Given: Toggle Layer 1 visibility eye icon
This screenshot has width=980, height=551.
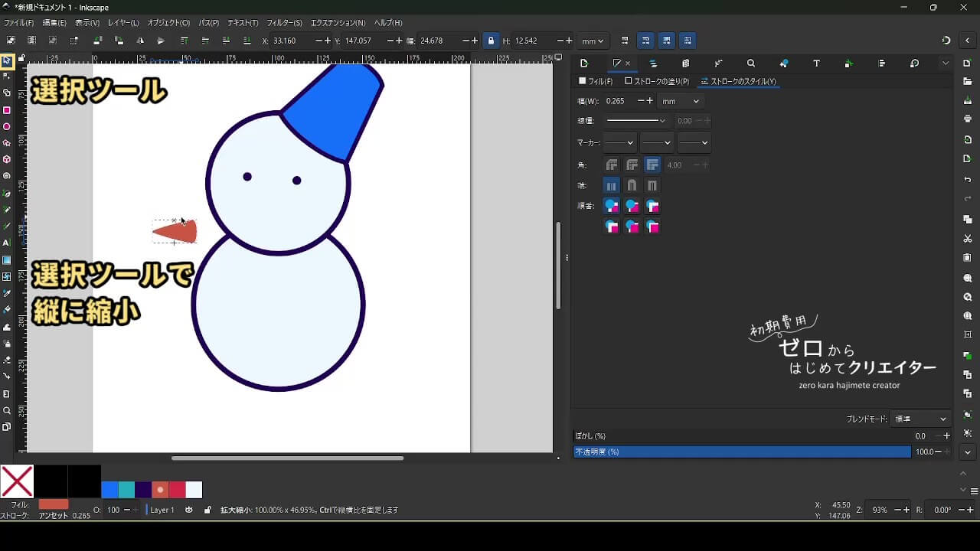Looking at the screenshot, I should [189, 510].
